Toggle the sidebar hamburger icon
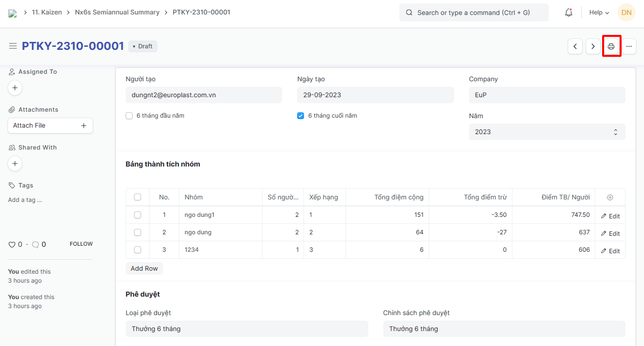The height and width of the screenshot is (346, 644). tap(13, 46)
